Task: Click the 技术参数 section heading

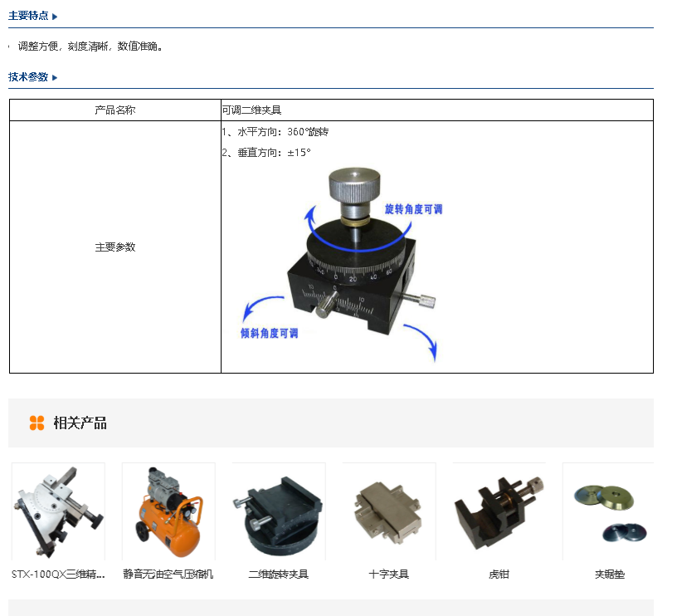Action: pyautogui.click(x=28, y=77)
